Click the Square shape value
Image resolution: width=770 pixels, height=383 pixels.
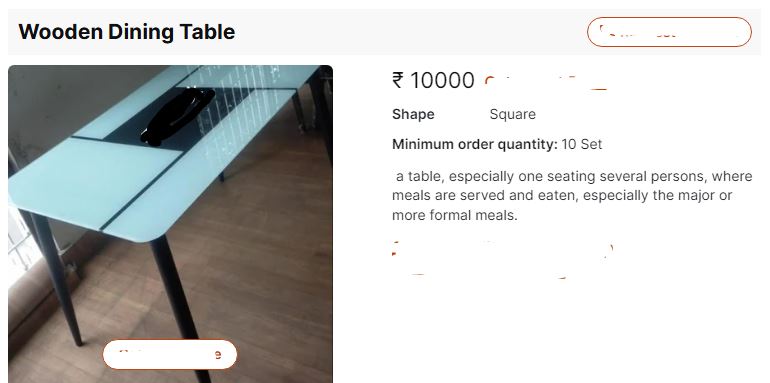pyautogui.click(x=512, y=114)
